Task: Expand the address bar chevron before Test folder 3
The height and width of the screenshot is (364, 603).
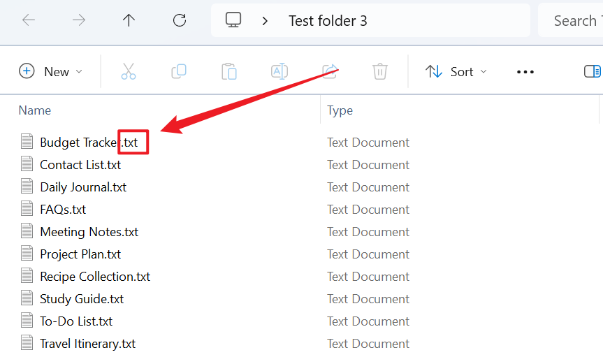Action: 265,20
